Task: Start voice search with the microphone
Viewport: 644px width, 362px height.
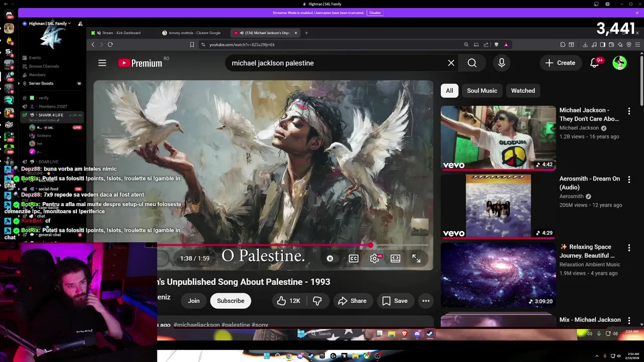Action: click(x=501, y=63)
